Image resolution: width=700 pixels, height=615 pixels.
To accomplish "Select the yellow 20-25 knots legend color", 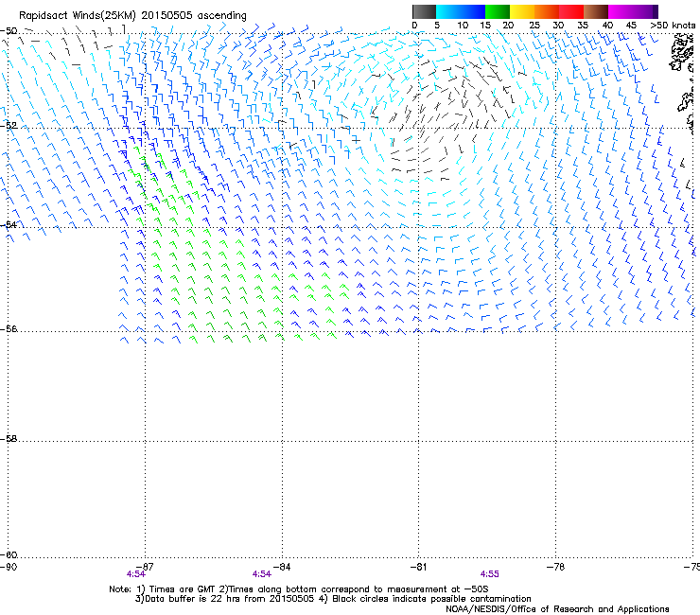I will click(522, 11).
